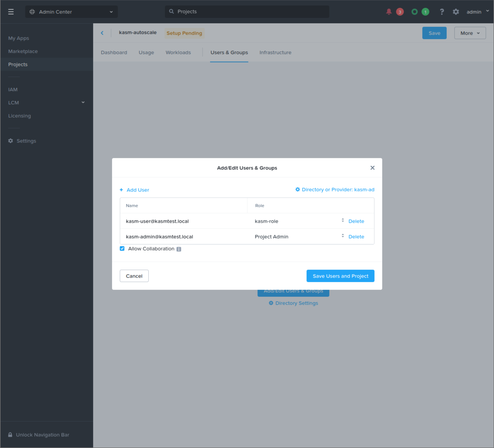The image size is (494, 448).
Task: Click the info icon beside Allow Collaboration
Action: click(x=179, y=249)
